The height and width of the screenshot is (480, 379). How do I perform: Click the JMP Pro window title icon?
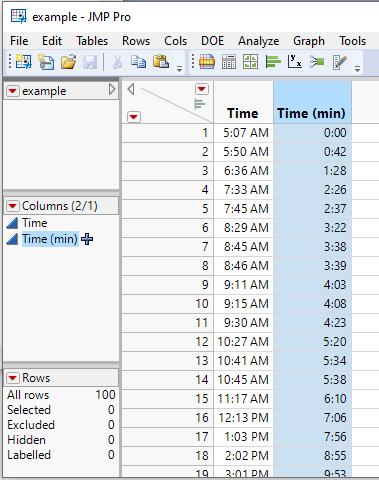(x=18, y=16)
